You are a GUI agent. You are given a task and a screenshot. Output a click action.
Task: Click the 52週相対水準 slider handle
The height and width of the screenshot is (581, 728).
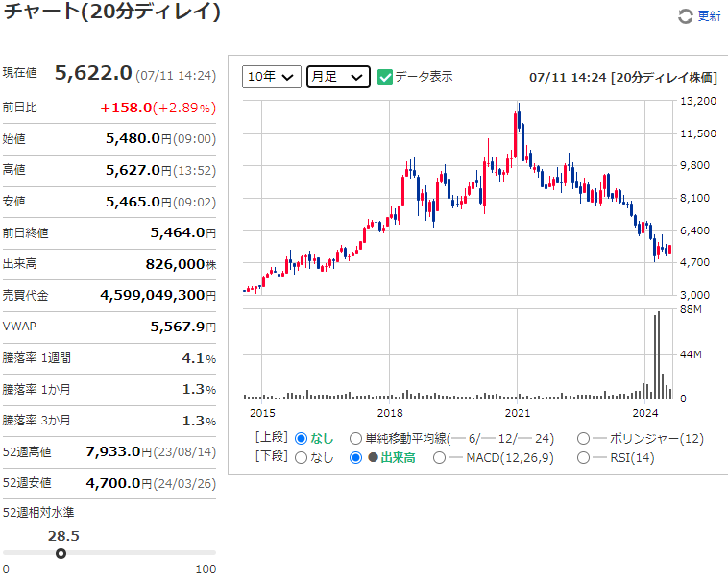(61, 553)
